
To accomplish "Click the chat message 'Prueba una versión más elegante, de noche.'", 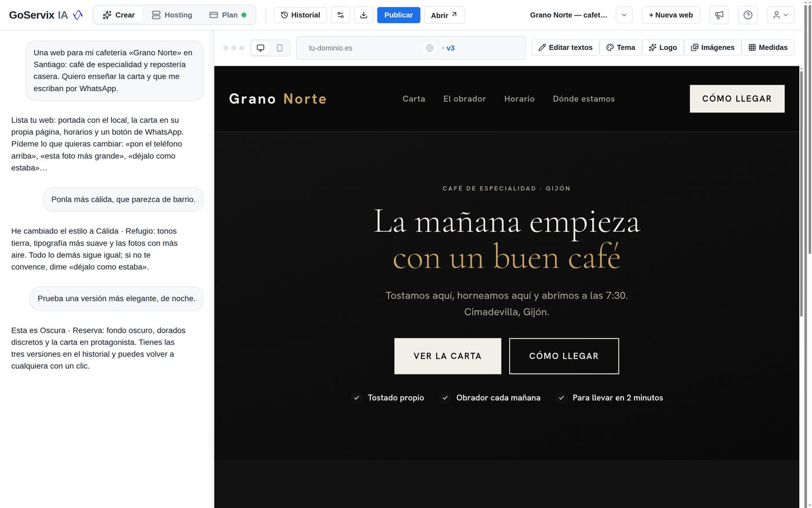I will pyautogui.click(x=117, y=298).
